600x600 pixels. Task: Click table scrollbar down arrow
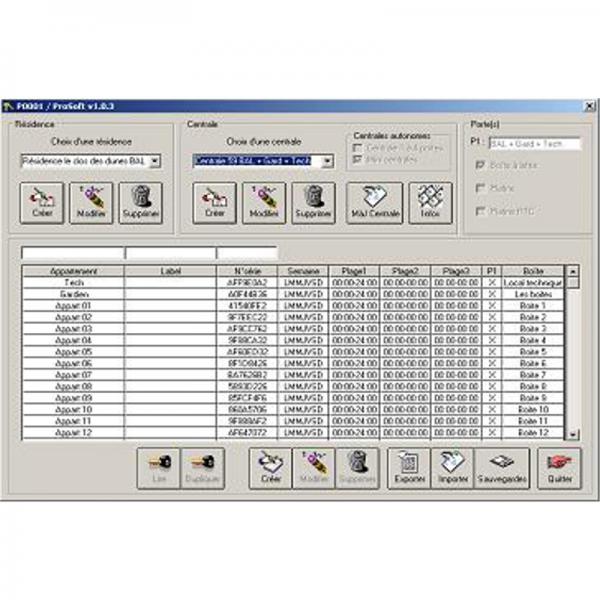click(x=572, y=435)
